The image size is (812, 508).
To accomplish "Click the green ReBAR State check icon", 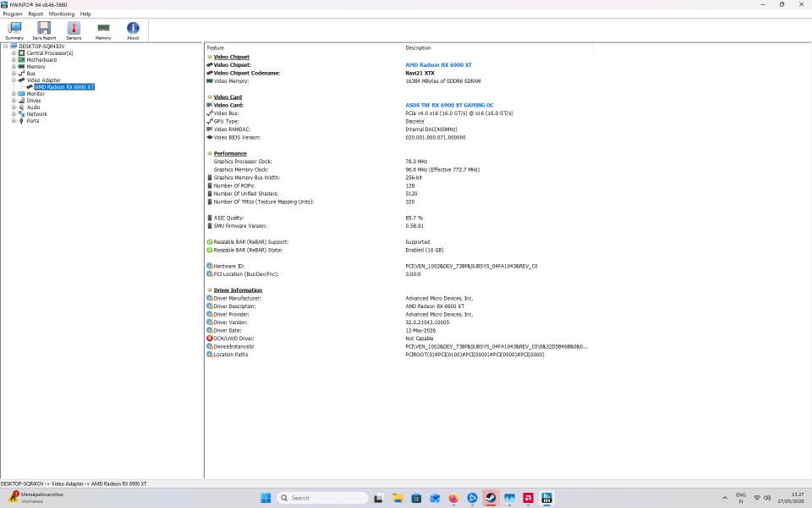I will click(x=210, y=250).
